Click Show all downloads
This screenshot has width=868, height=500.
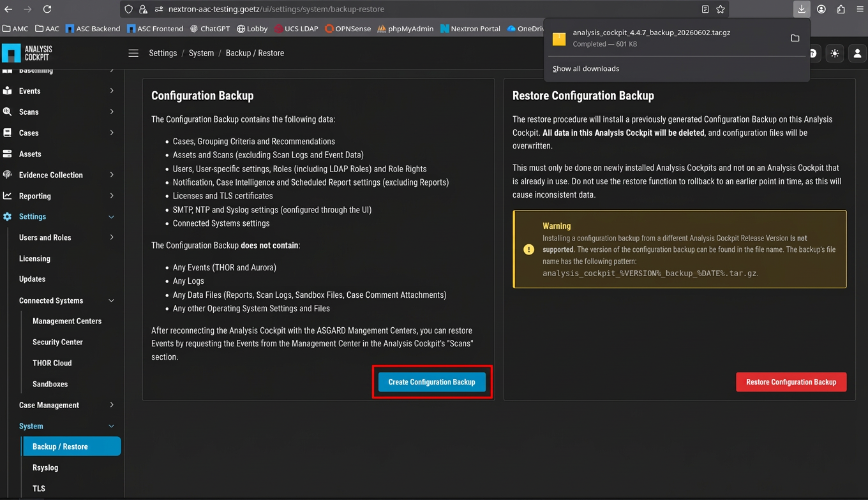586,69
